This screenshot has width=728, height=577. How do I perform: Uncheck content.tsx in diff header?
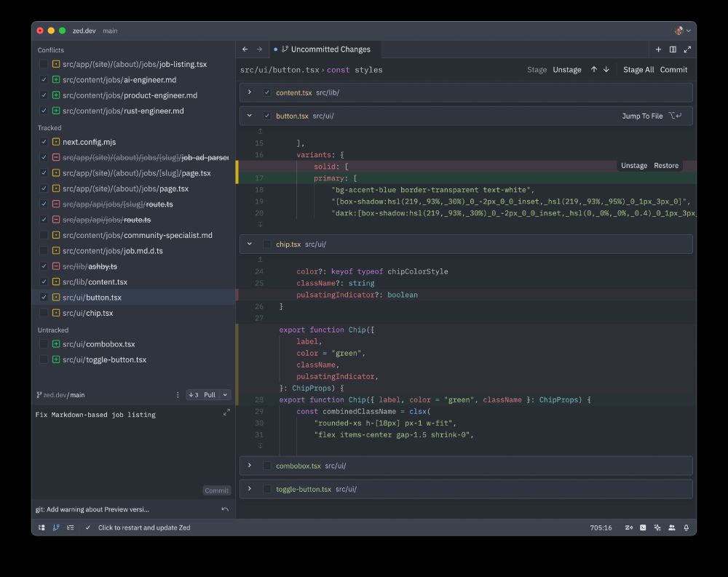[x=267, y=92]
